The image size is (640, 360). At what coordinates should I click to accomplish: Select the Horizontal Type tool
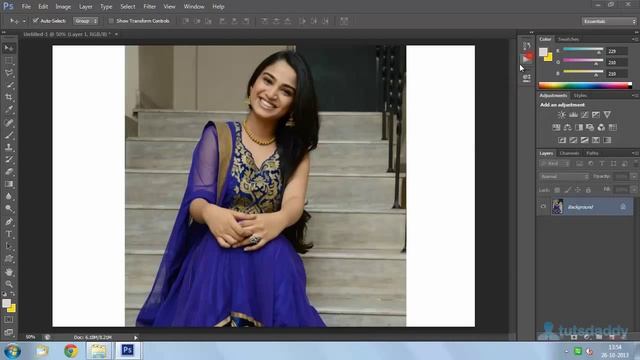9,234
